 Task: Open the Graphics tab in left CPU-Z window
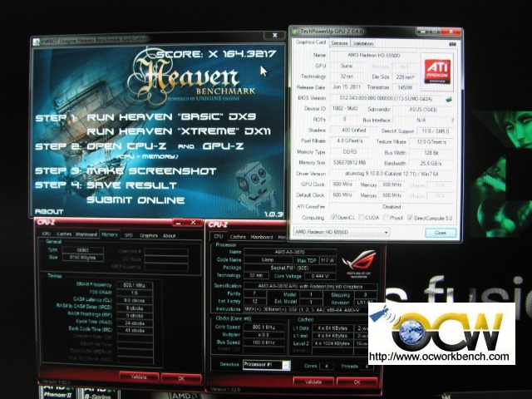[x=149, y=235]
